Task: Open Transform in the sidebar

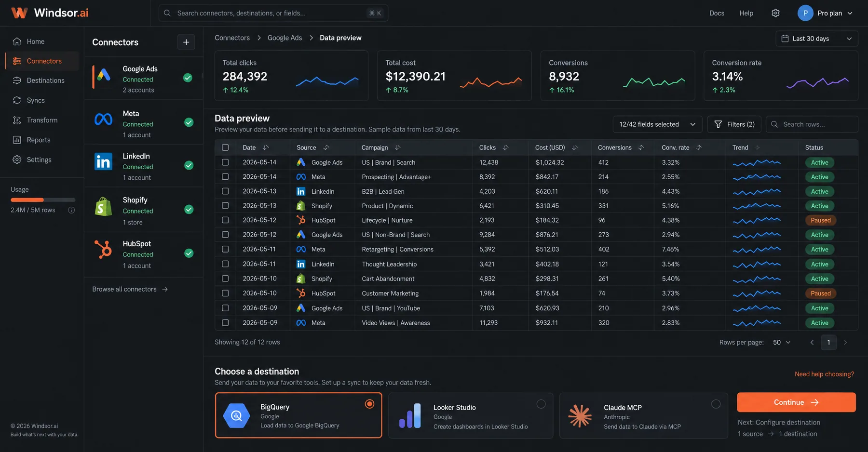Action: pos(42,120)
